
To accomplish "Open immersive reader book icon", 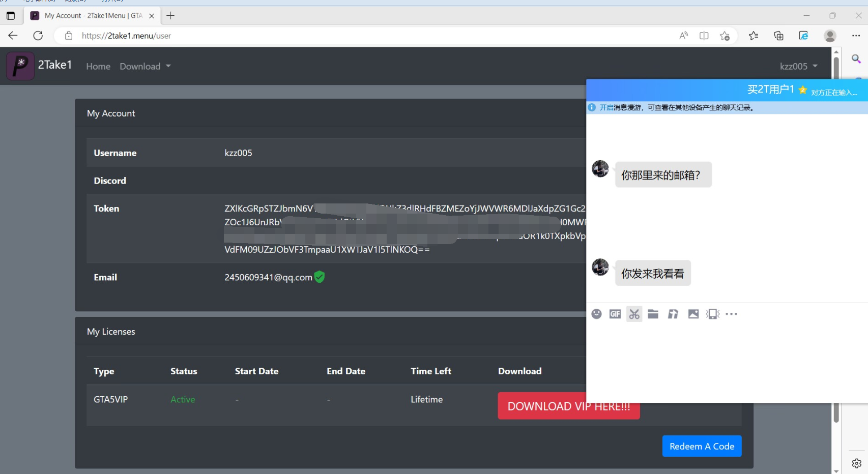I will pyautogui.click(x=704, y=36).
